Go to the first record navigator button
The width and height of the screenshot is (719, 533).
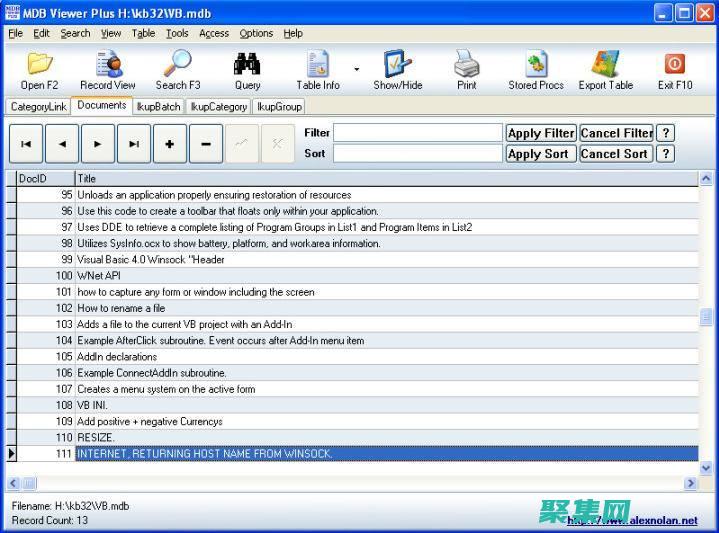[26, 144]
